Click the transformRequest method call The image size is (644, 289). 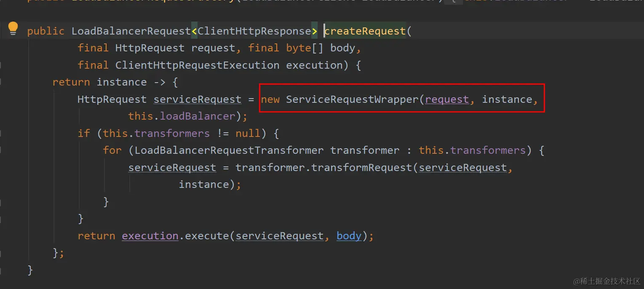[x=361, y=168]
